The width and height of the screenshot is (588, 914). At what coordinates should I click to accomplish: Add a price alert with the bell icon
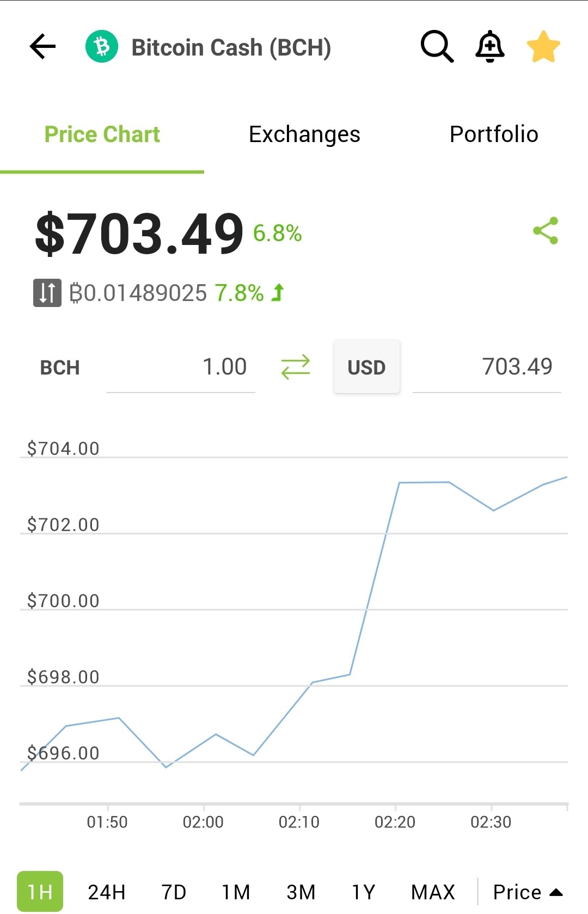490,46
